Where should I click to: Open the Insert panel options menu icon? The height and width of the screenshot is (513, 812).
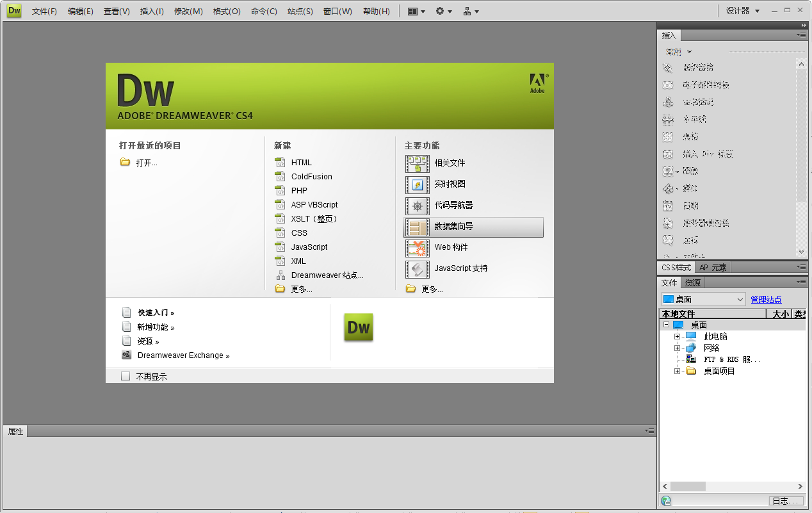802,35
